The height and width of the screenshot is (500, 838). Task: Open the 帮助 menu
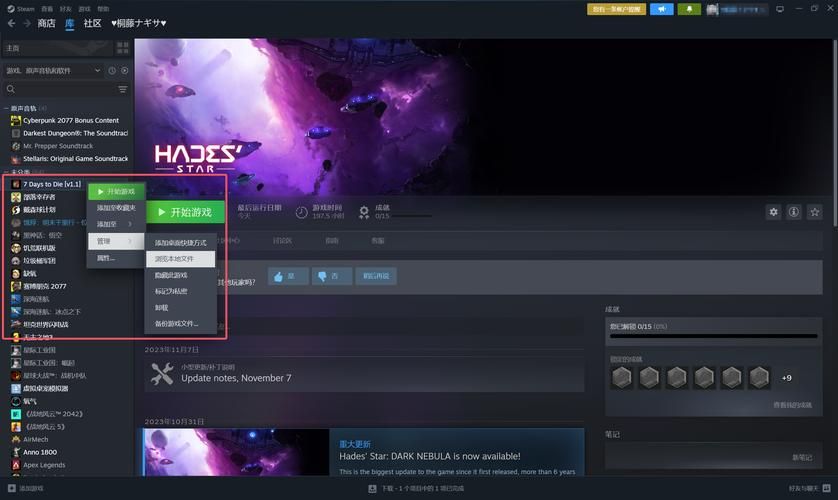(x=103, y=9)
